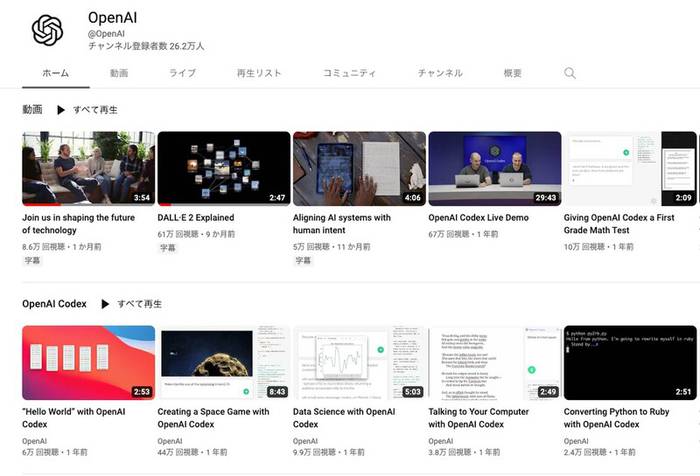Click title Data Science with OpenAI Codex
Image resolution: width=700 pixels, height=476 pixels.
344,418
